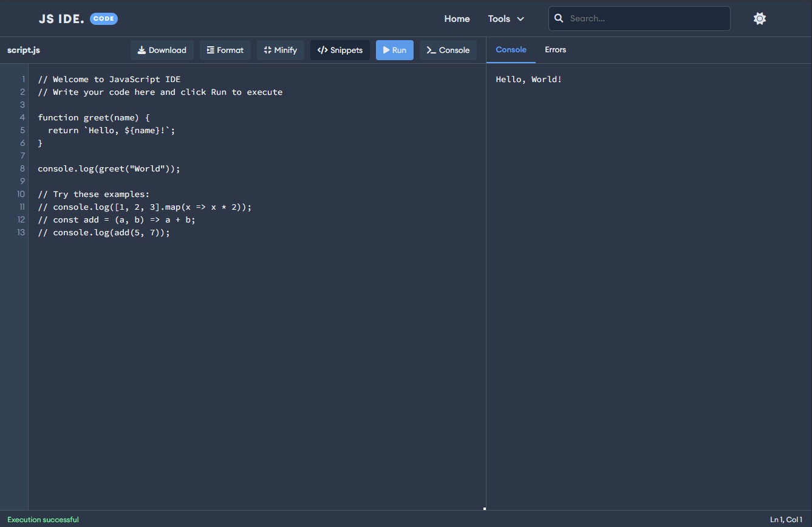Select the Console tab in output panel

(x=511, y=50)
